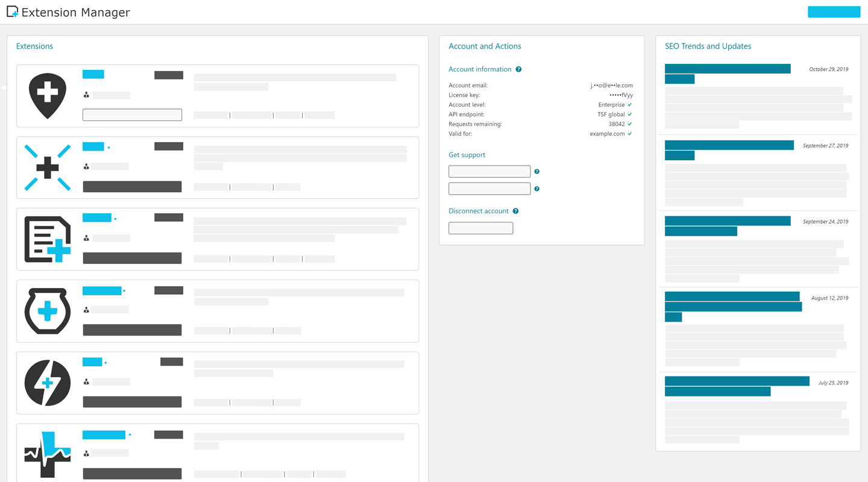Viewport: 868px width, 482px height.
Task: Click the Extension Manager logo icon
Action: (12, 11)
